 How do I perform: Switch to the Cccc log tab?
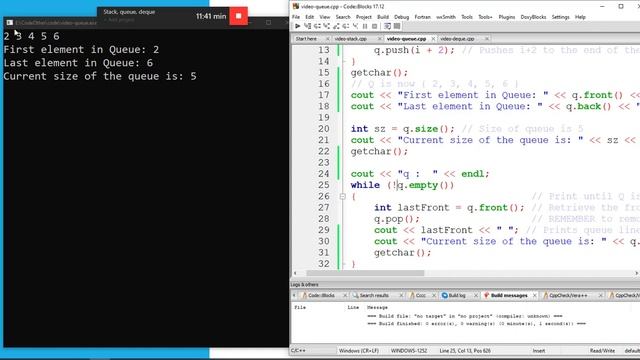[421, 295]
